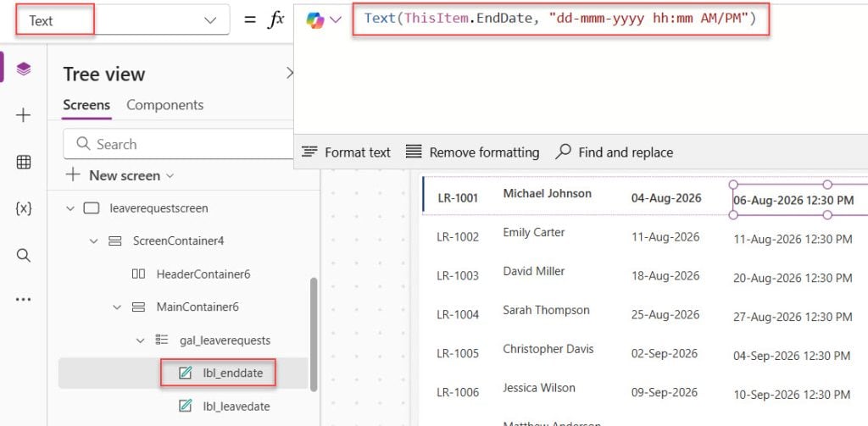The height and width of the screenshot is (426, 868).
Task: Click inside the formula bar expression
Action: point(559,19)
